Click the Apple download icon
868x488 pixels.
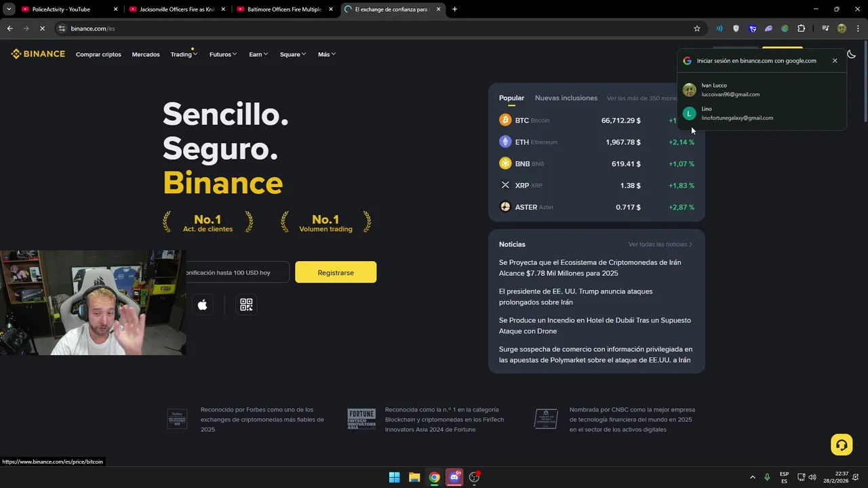coord(202,305)
